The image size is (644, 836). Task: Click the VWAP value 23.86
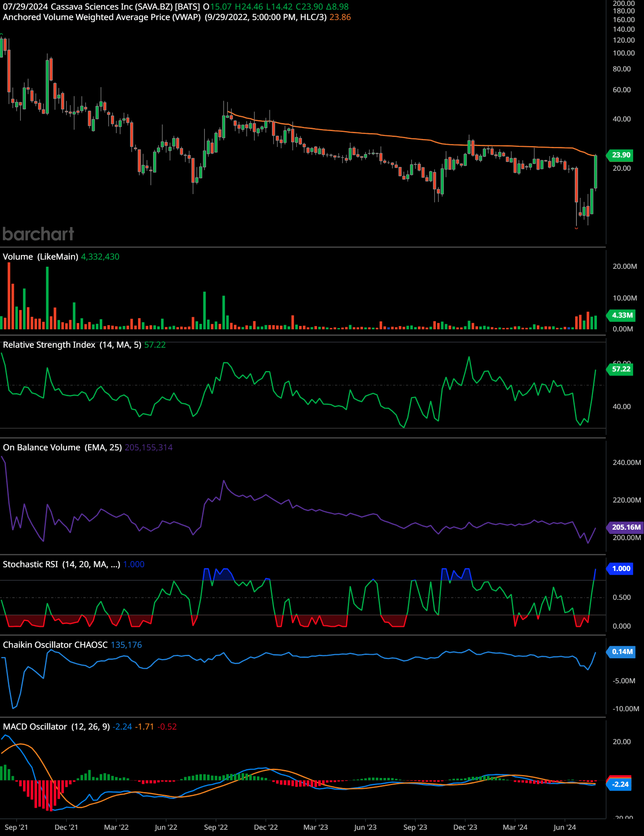coord(340,17)
